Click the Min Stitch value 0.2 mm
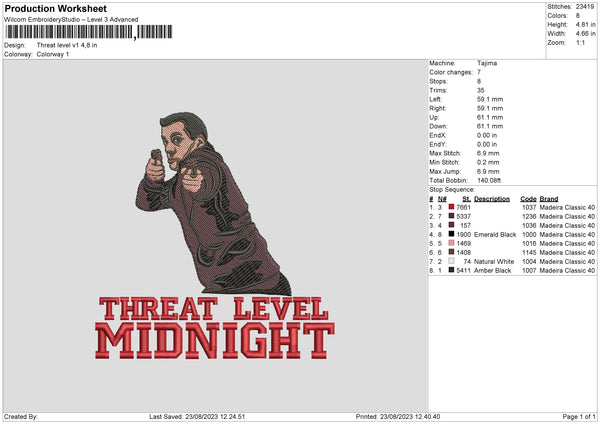The height and width of the screenshot is (424, 600). click(x=488, y=163)
